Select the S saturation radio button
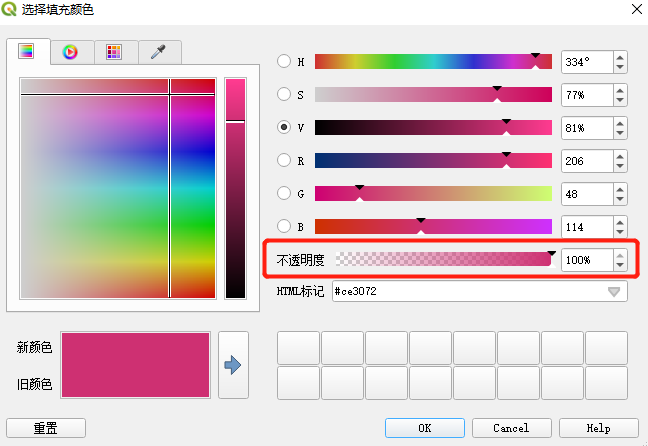The image size is (648, 446). [x=284, y=94]
